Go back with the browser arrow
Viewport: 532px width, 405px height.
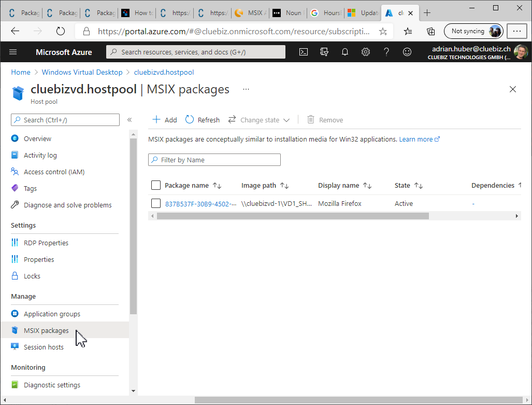pos(15,31)
